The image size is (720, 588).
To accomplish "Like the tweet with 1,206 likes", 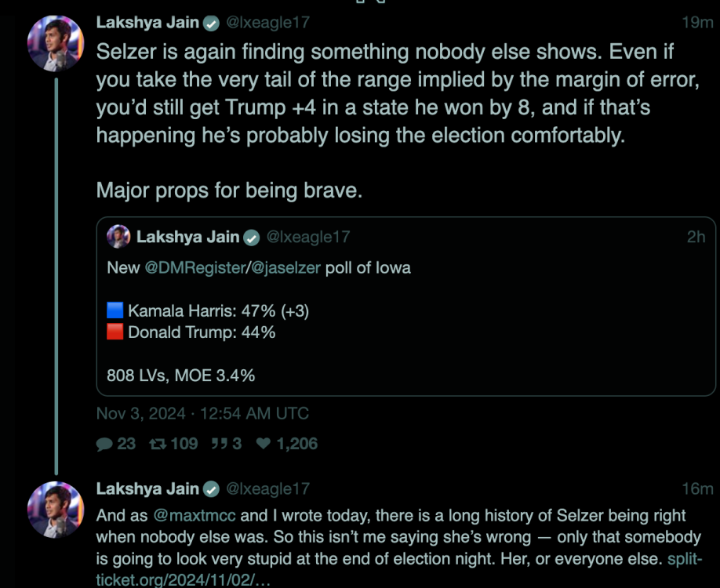I will click(x=264, y=444).
